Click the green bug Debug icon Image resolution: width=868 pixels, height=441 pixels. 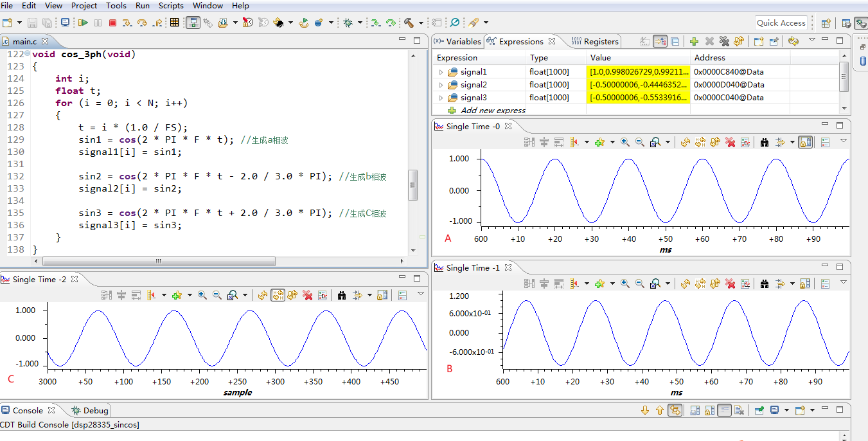click(348, 22)
